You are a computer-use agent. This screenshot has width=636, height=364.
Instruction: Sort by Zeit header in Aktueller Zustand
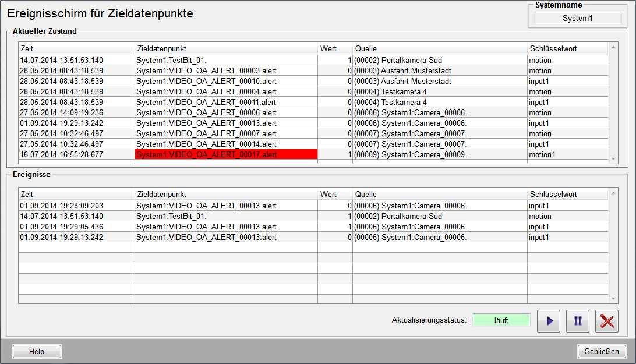[x=76, y=48]
